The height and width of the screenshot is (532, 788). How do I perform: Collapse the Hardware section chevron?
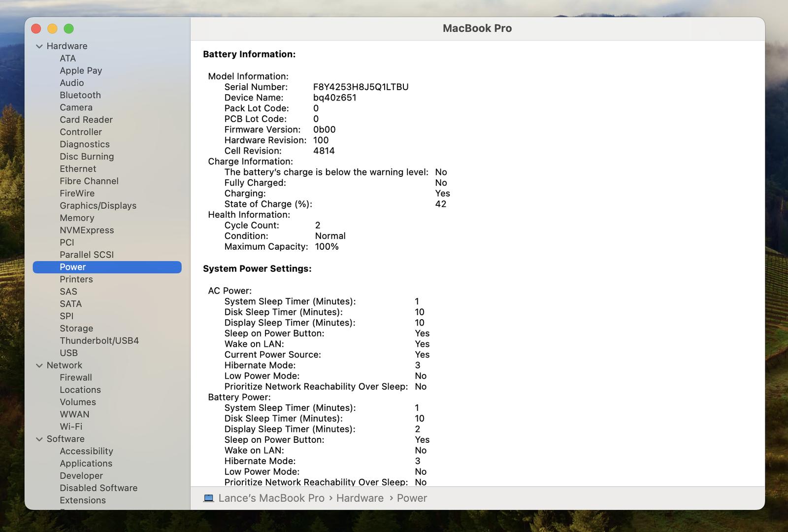(x=39, y=46)
